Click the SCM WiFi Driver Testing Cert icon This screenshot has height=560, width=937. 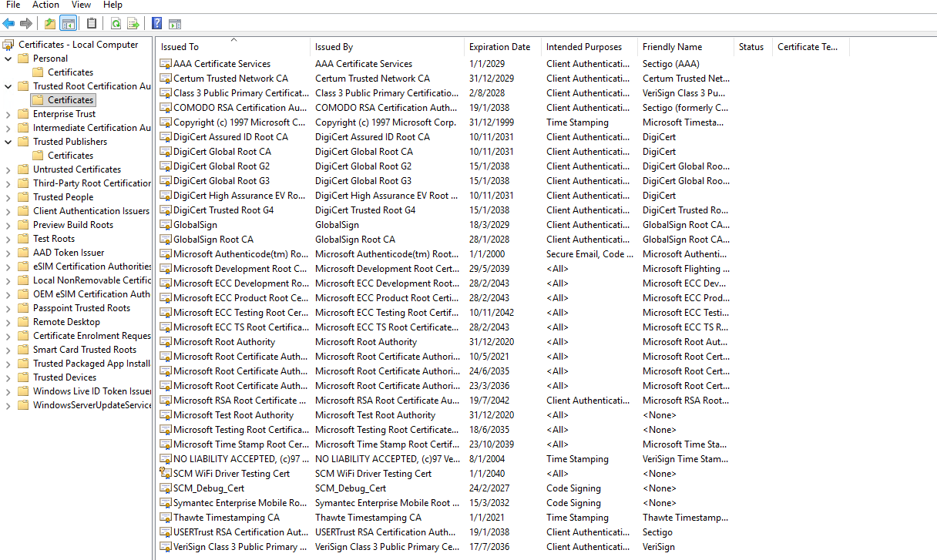[166, 474]
